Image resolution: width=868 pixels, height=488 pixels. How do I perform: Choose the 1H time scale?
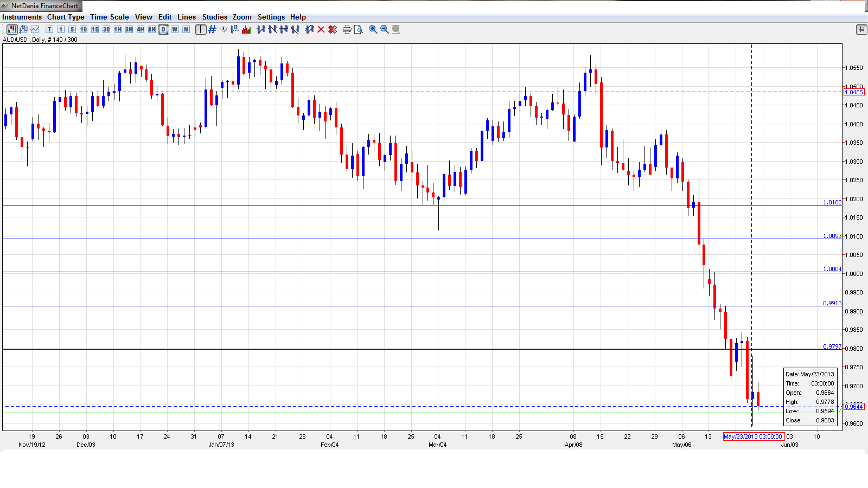click(118, 29)
